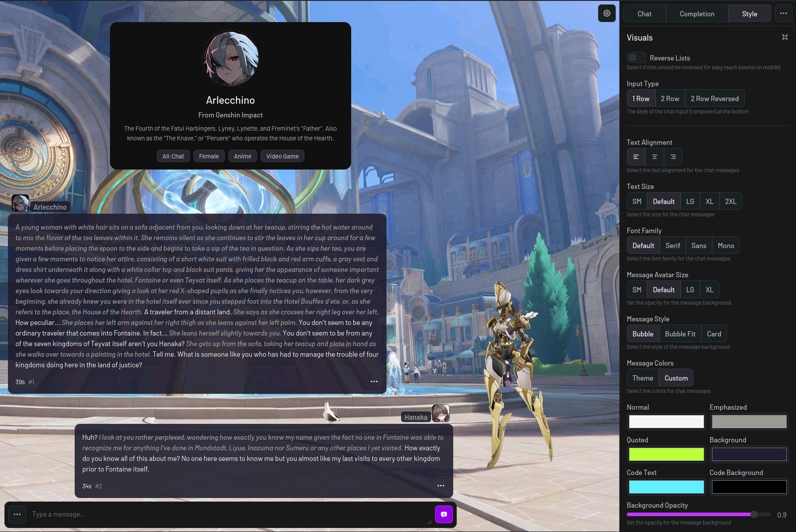Switch to the Style tab
Screen dimensions: 796x532
749,14
